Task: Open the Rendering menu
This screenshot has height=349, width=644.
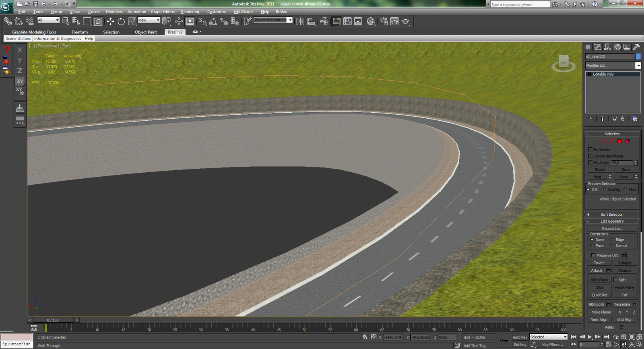Action: pos(190,12)
